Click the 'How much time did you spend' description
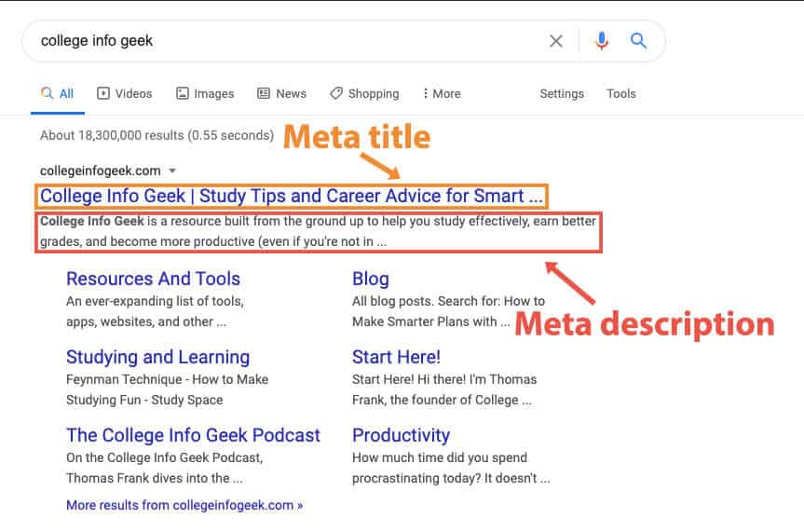 pos(451,468)
